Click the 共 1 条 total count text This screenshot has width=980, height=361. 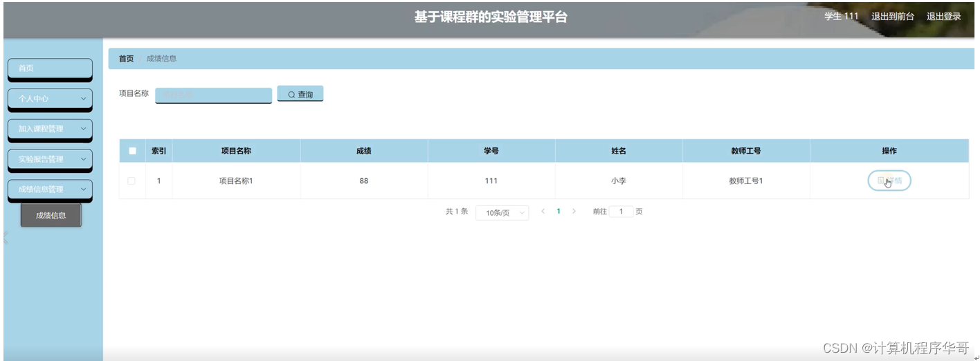coord(457,212)
